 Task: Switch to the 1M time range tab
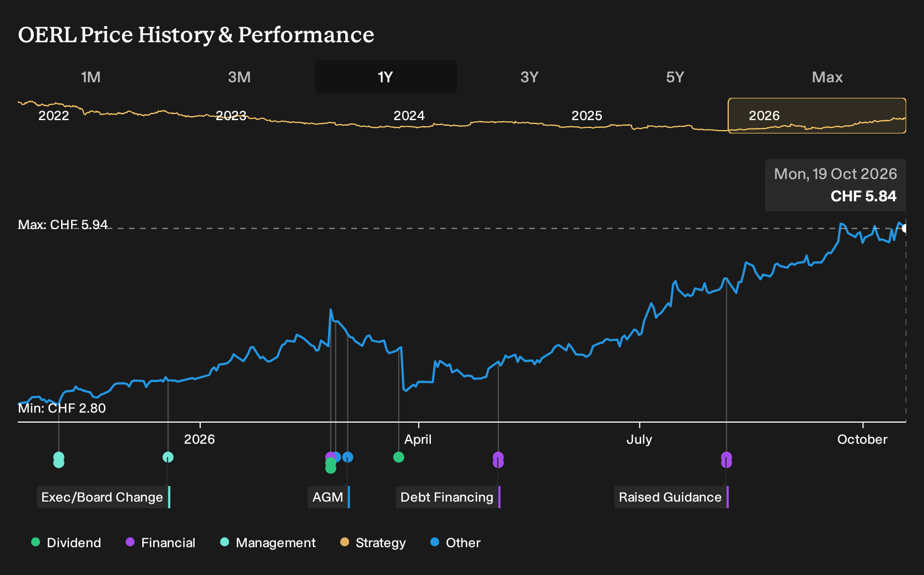[x=91, y=77]
